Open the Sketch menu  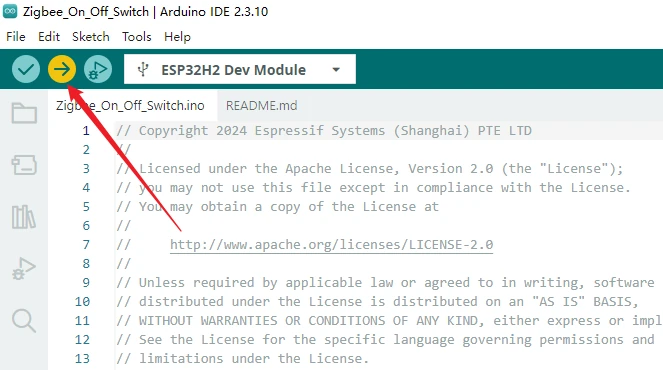pyautogui.click(x=90, y=37)
